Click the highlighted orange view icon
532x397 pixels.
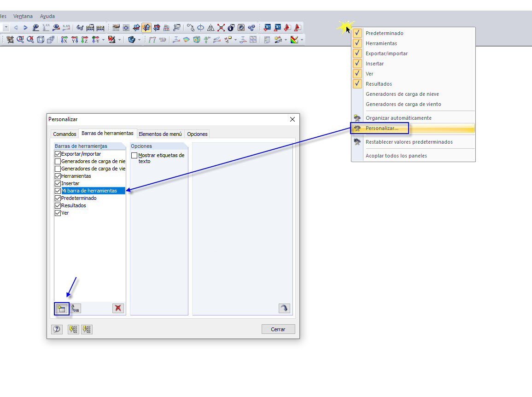146,28
